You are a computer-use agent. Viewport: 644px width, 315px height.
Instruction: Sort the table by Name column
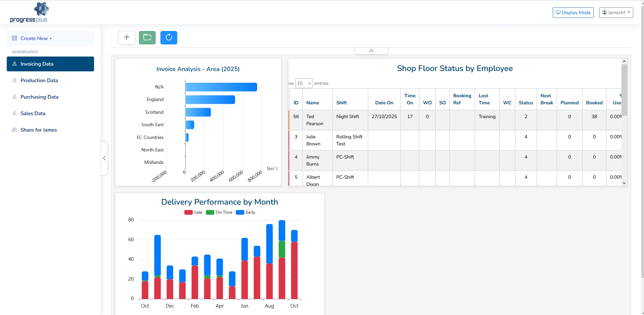coord(312,103)
